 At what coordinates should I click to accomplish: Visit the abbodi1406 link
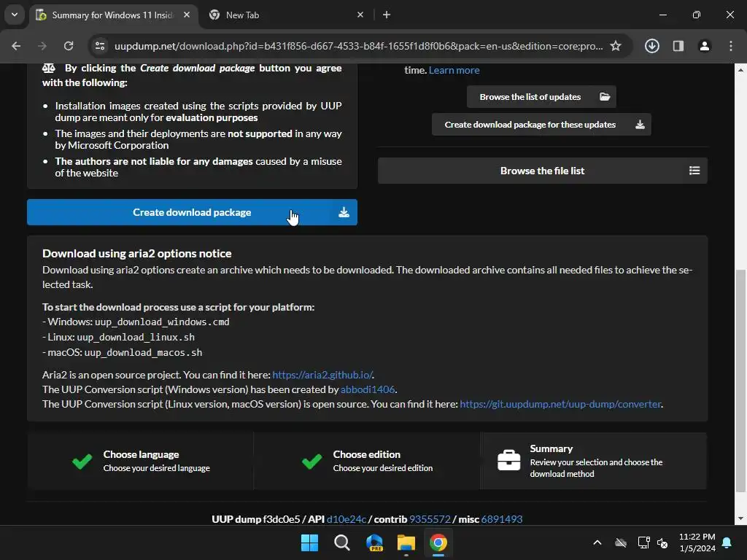point(368,389)
